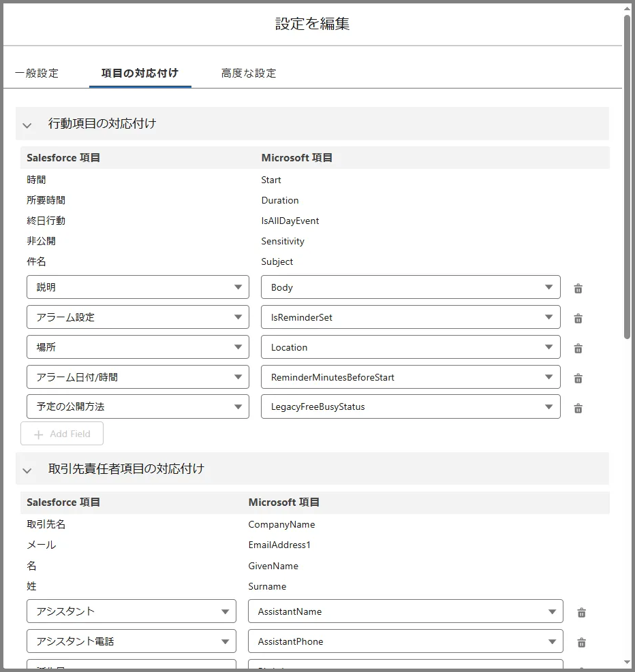
Task: Switch to the 一般設定 tab
Action: point(37,74)
